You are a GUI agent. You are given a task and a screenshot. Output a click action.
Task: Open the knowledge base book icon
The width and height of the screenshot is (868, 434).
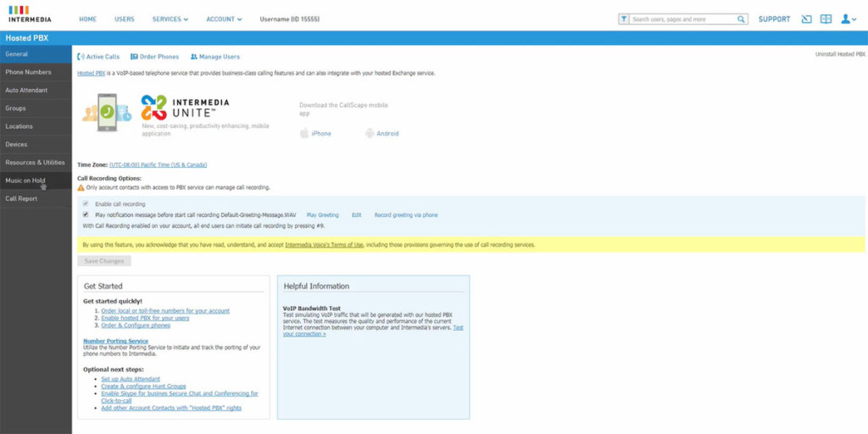tap(826, 19)
